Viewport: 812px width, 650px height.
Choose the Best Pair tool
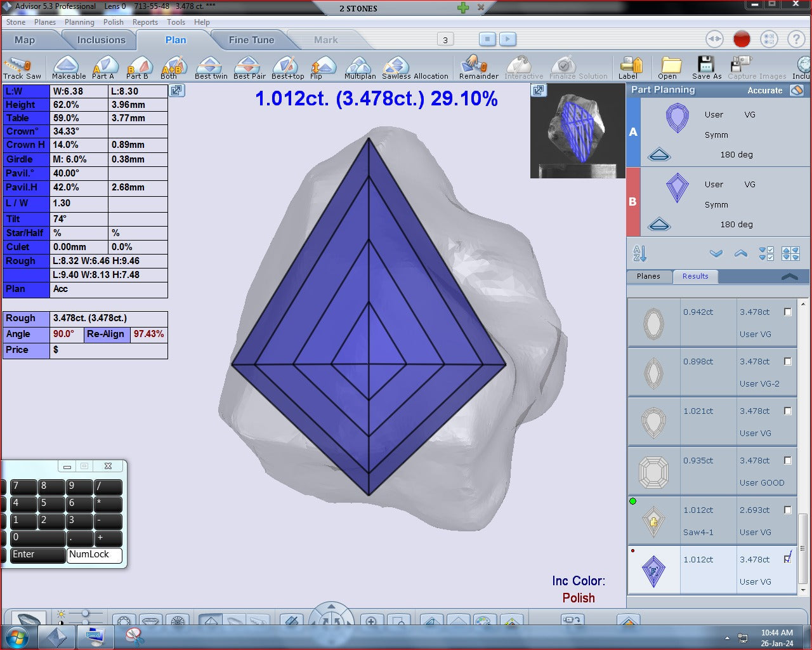(248, 65)
